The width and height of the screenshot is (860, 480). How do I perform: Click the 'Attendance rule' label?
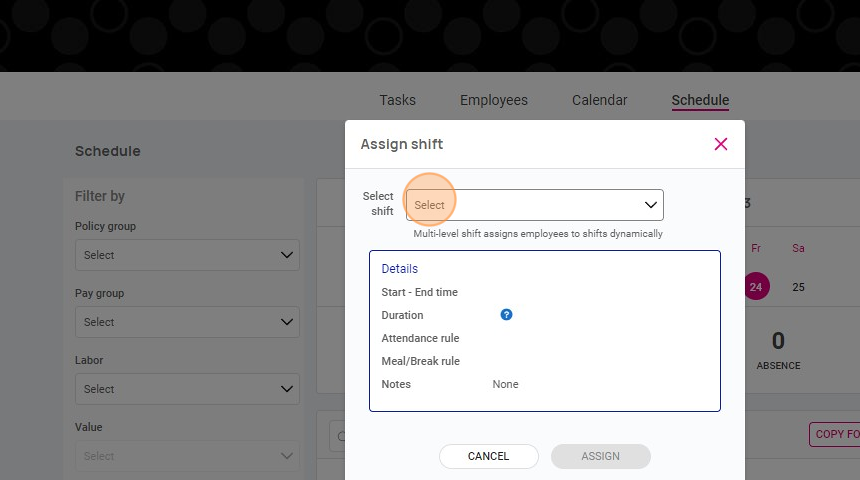coord(420,338)
